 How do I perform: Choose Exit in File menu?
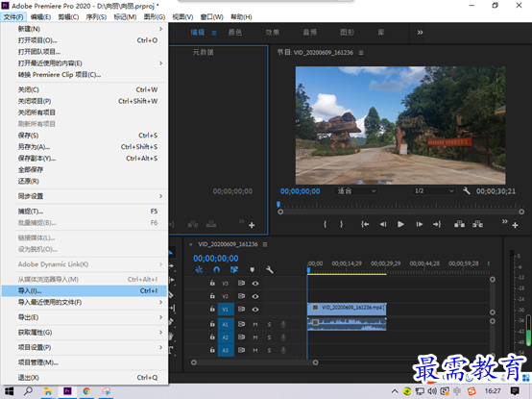85,377
